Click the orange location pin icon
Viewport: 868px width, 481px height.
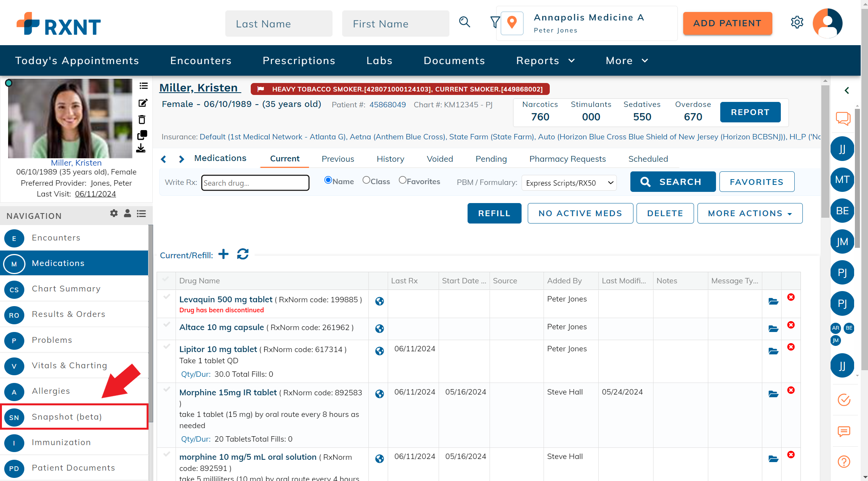pos(512,23)
